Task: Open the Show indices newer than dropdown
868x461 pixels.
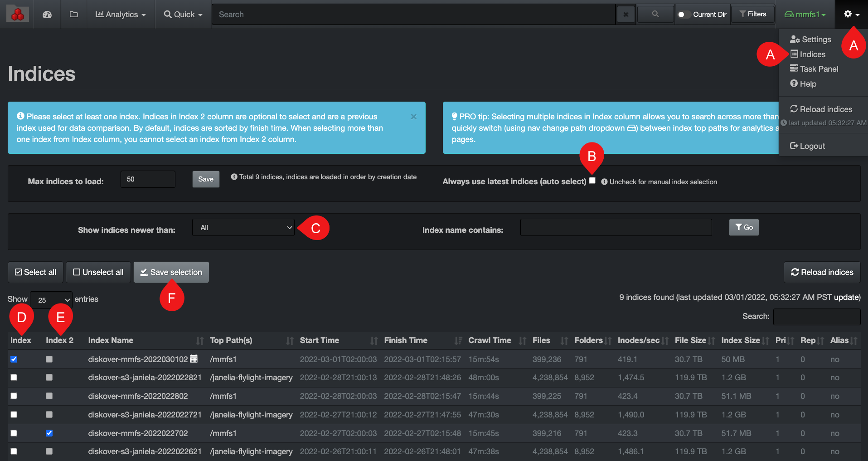Action: [243, 227]
